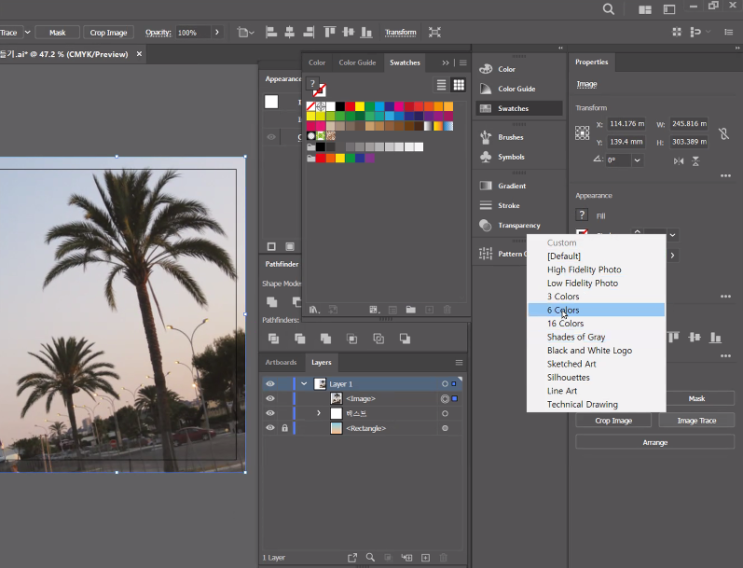Choose the 16 Colors preset
The width and height of the screenshot is (743, 568).
(x=565, y=324)
